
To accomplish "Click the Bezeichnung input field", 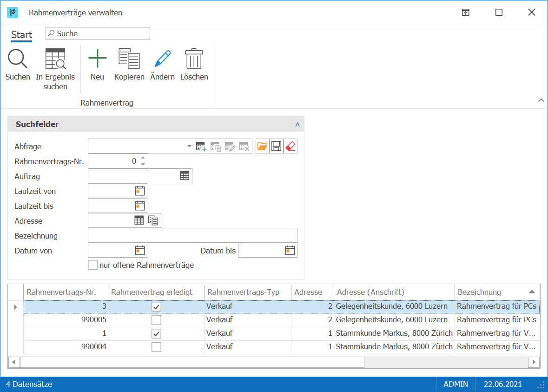I will point(192,236).
